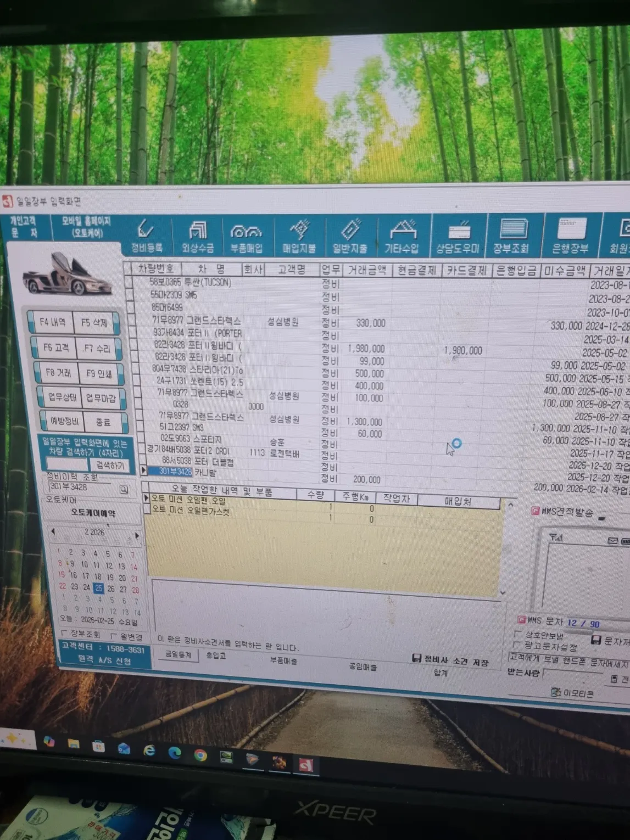
Task: Click the 업무상태 button
Action: [x=62, y=397]
